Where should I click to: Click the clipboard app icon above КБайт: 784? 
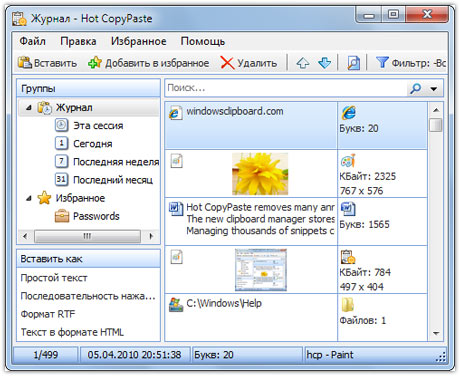348,257
